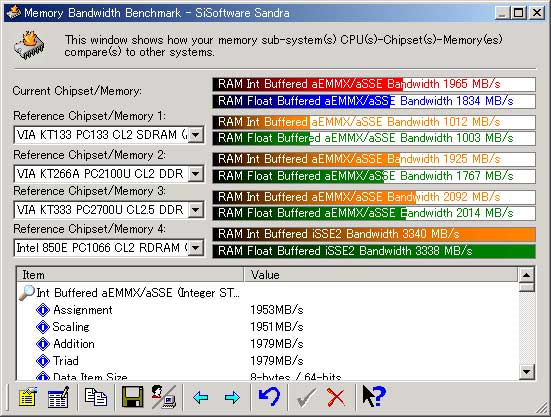Click the info icon next to Scaling
The height and width of the screenshot is (417, 551).
[43, 327]
